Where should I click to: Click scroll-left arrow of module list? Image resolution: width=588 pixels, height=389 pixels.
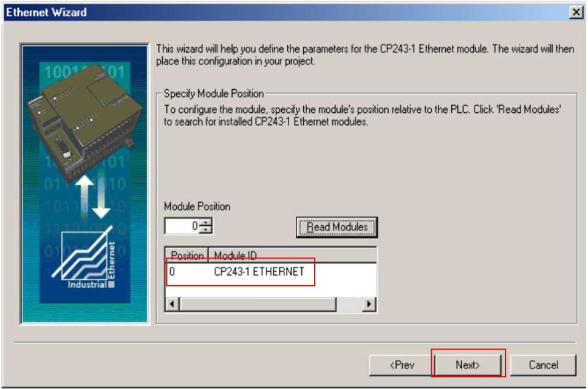[x=172, y=304]
